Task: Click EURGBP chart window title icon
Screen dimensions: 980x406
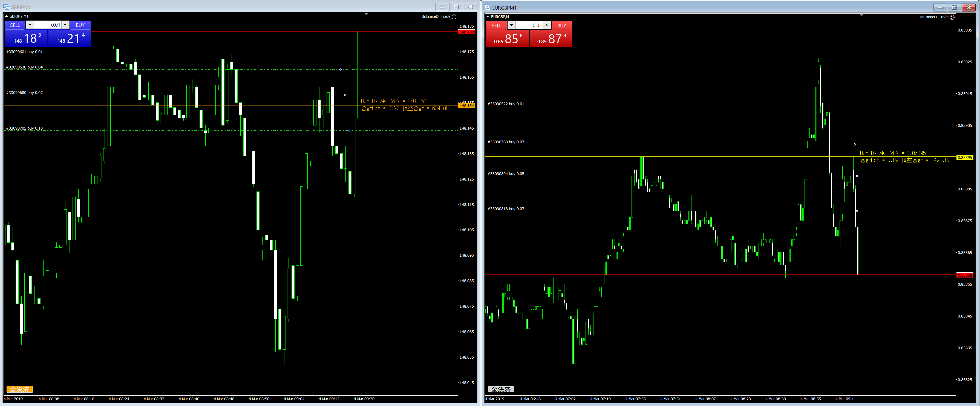Action: coord(488,7)
